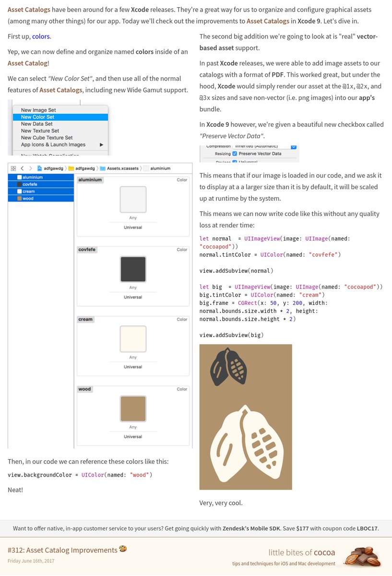Click the palette emoji next to post title

[123, 549]
